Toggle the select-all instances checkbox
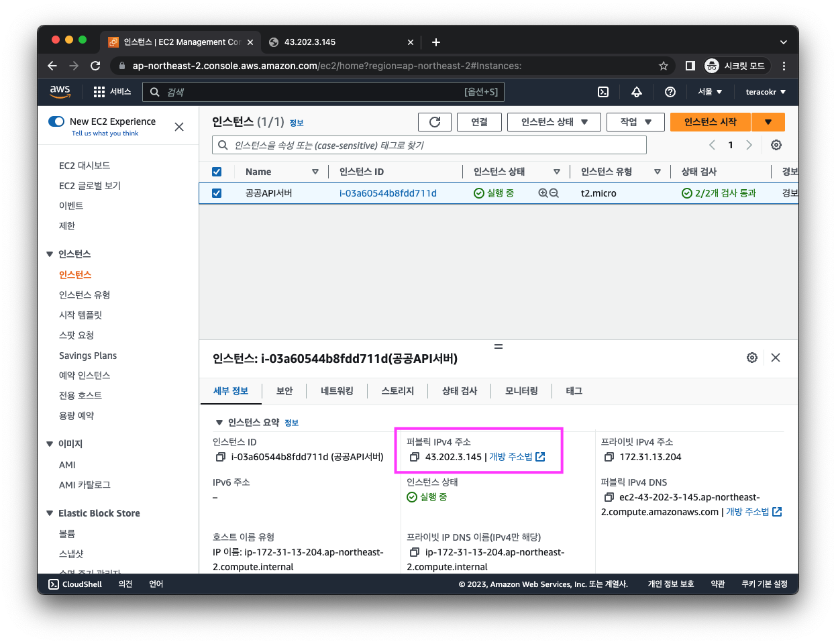This screenshot has height=644, width=836. [x=217, y=172]
